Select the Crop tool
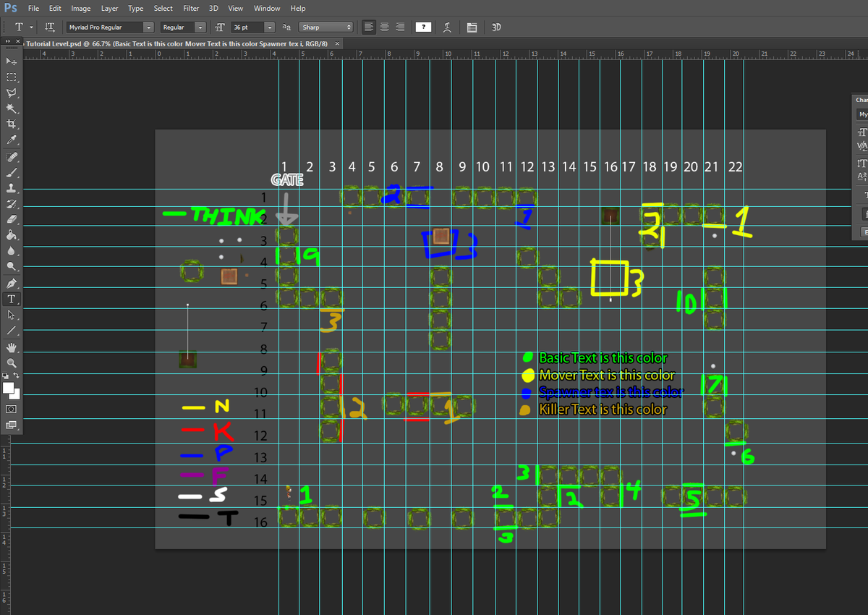Image resolution: width=868 pixels, height=615 pixels. 11,124
